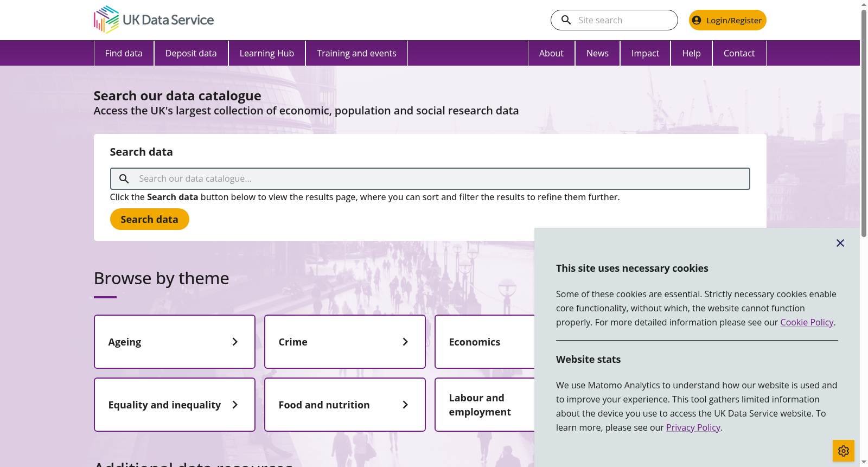
Task: Open the Crime theme chevron
Action: [405, 342]
